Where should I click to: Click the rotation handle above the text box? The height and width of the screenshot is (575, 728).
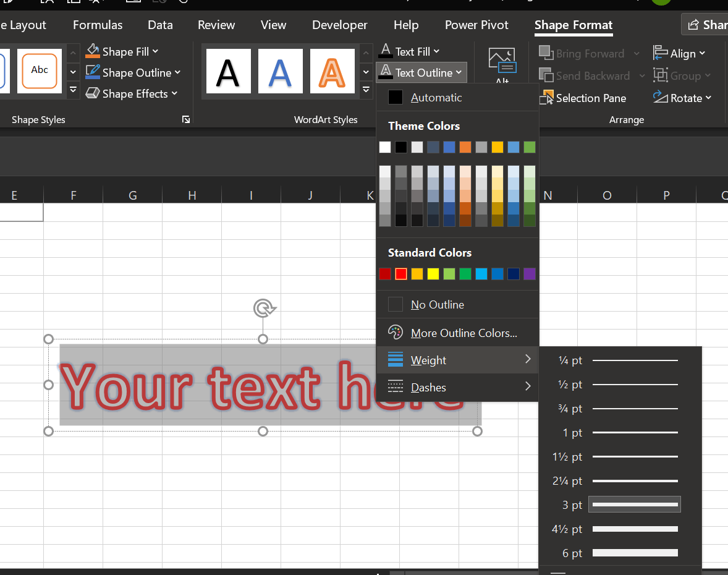pos(265,309)
